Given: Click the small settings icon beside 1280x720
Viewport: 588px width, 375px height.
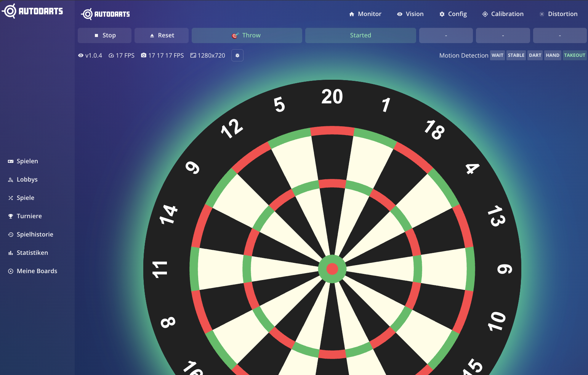Looking at the screenshot, I should [237, 56].
